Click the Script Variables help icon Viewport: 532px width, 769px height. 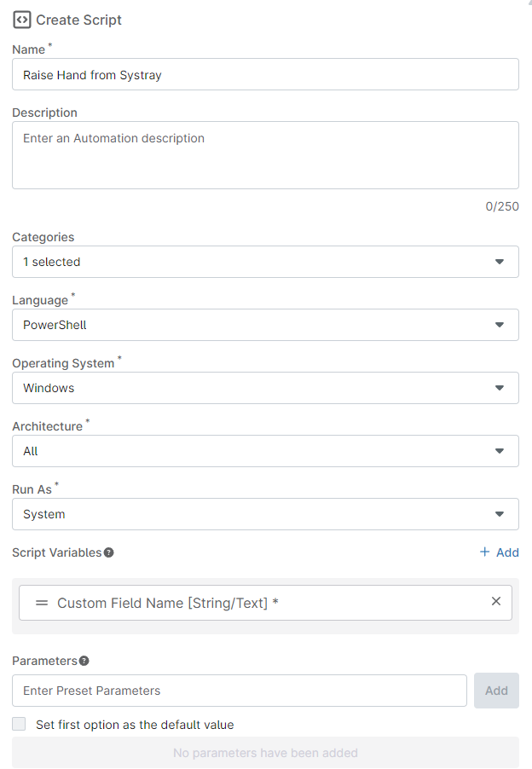point(109,552)
